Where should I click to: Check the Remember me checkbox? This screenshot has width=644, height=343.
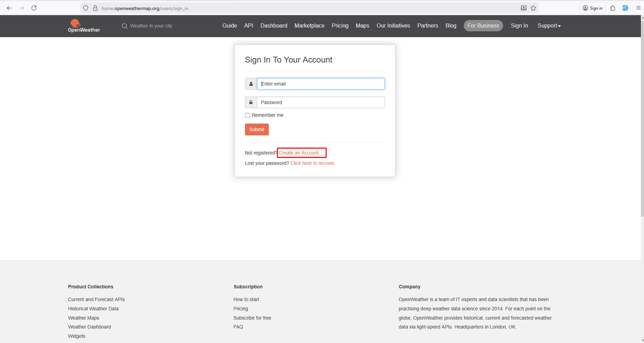coord(248,115)
